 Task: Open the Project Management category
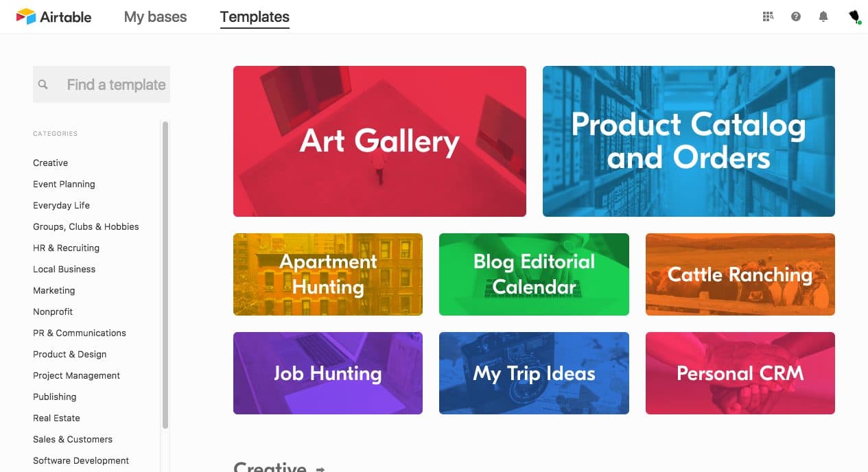76,375
